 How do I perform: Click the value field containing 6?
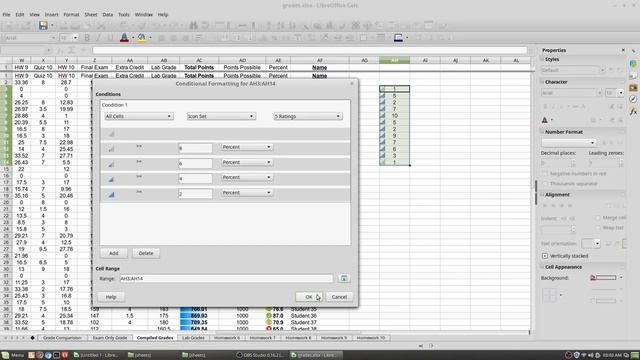pyautogui.click(x=195, y=163)
